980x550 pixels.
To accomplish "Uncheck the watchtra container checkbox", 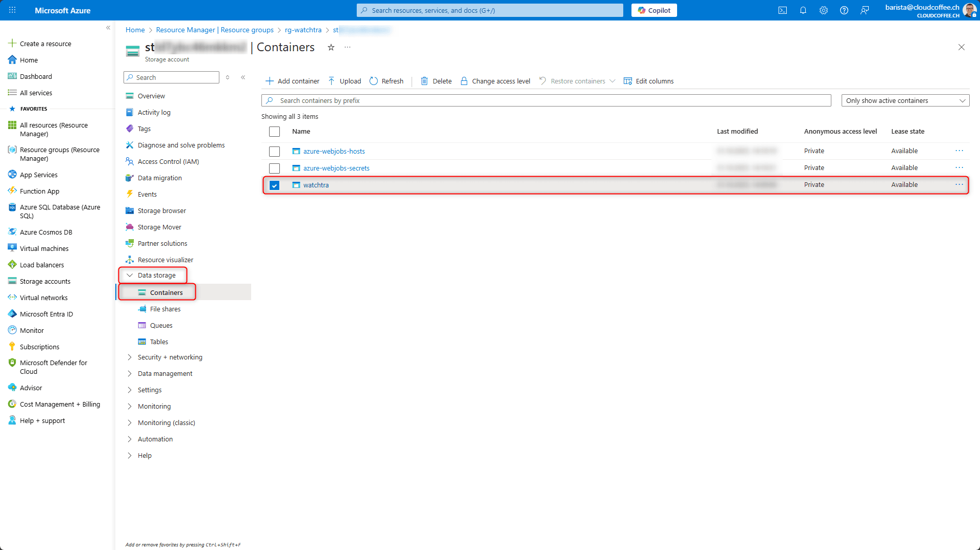I will tap(275, 185).
